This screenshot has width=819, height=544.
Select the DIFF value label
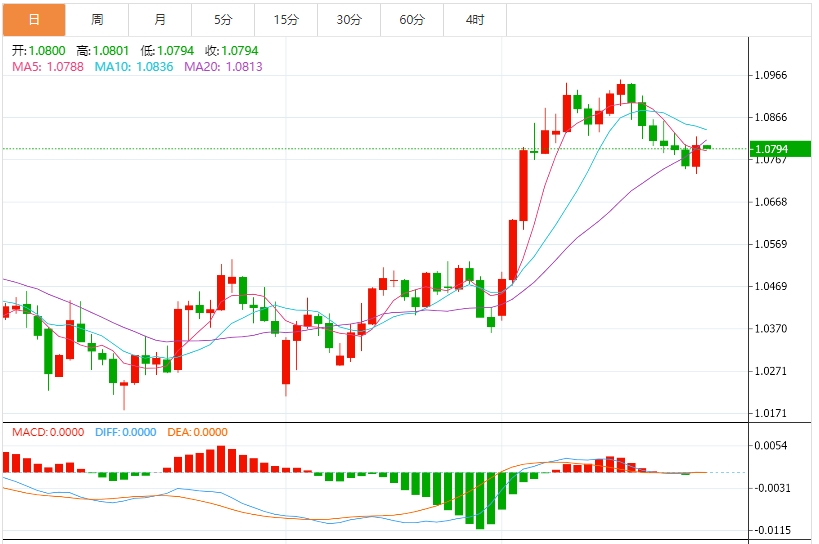126,432
